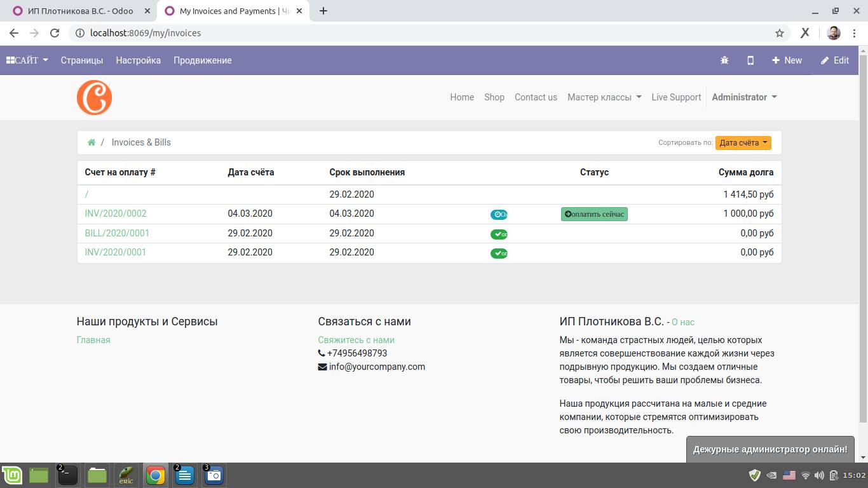Open the Дежурные администратор онлайн chat box

[x=770, y=449]
